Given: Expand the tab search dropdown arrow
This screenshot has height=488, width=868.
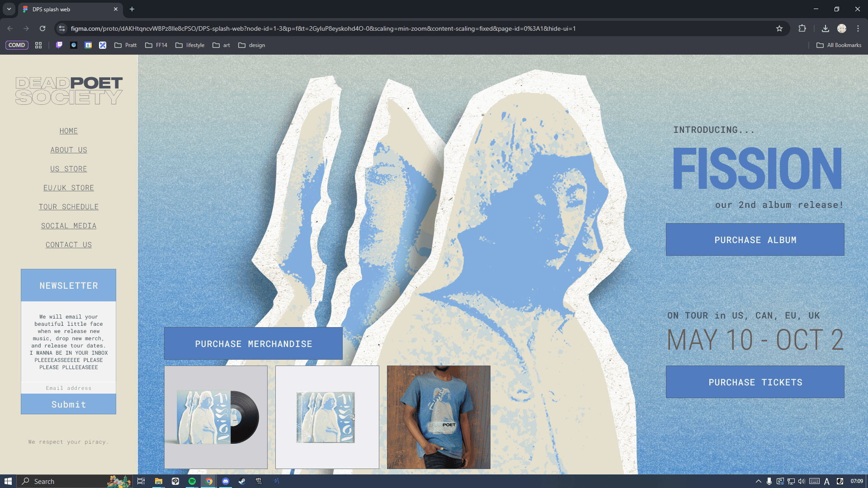Looking at the screenshot, I should click(x=9, y=9).
